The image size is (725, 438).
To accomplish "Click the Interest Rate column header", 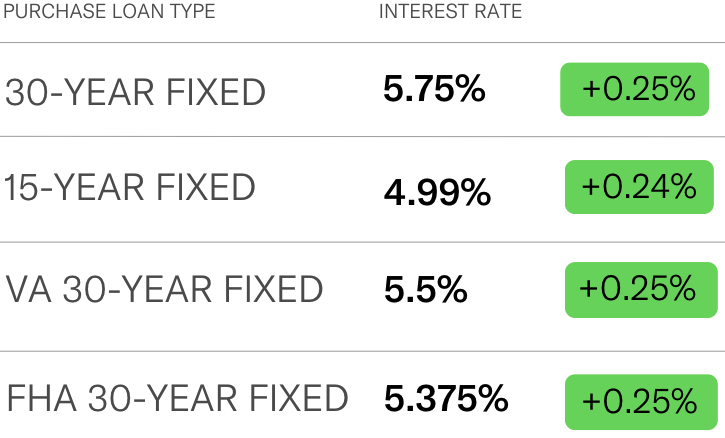I will tap(450, 11).
